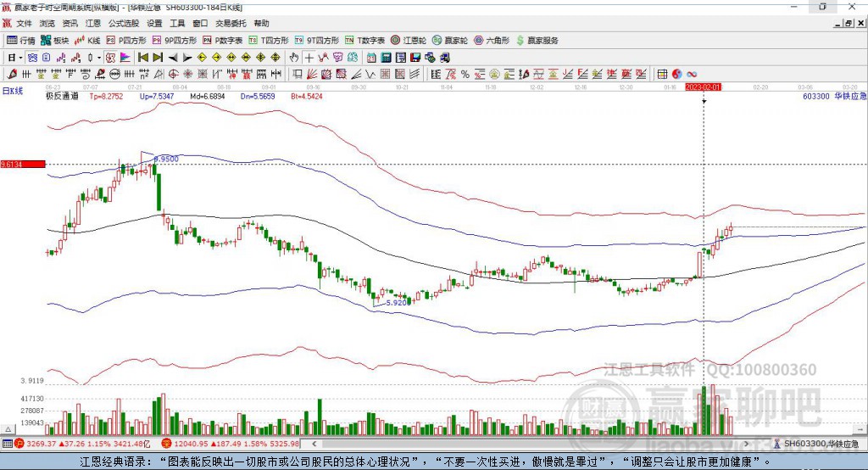Toggle the crosshair cursor button
868x470 pixels.
tap(309, 58)
